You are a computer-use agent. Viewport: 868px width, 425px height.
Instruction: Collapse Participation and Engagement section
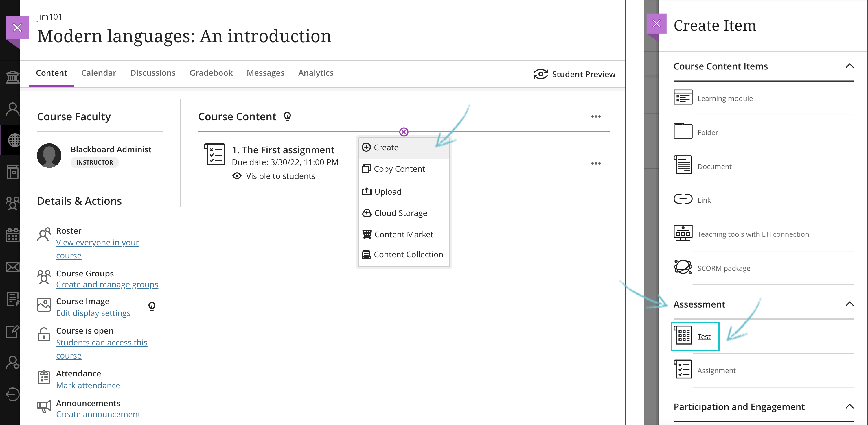849,406
